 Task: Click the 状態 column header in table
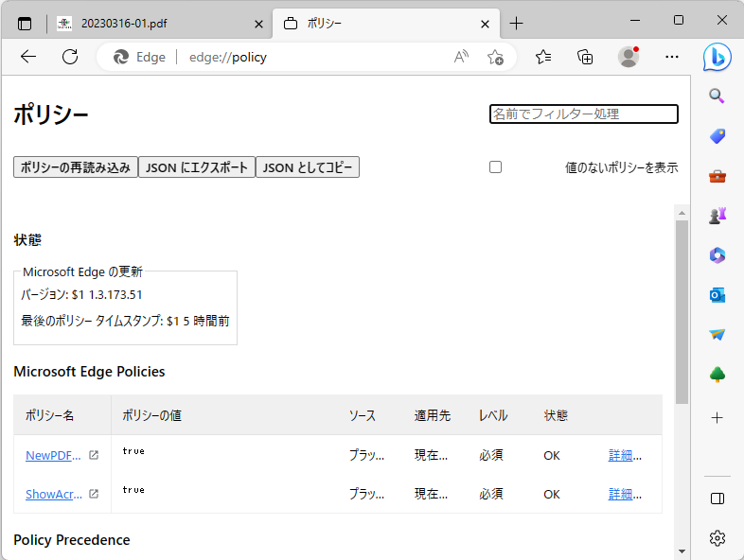coord(556,416)
